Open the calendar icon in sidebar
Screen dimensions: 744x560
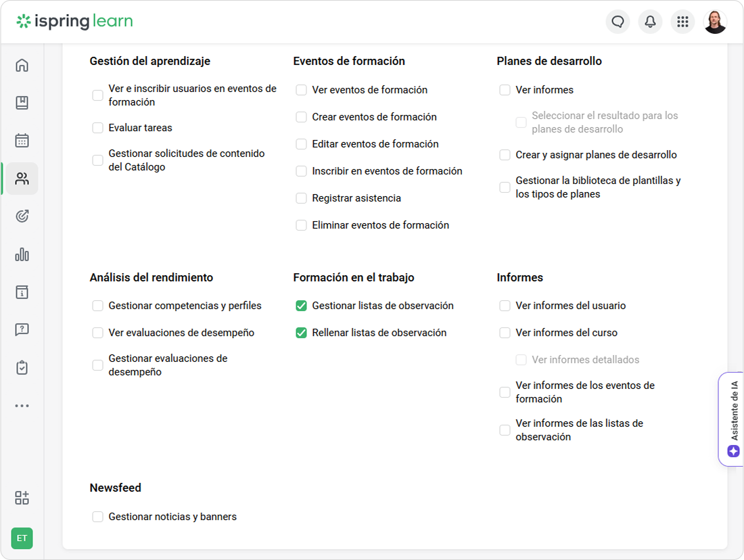(22, 141)
